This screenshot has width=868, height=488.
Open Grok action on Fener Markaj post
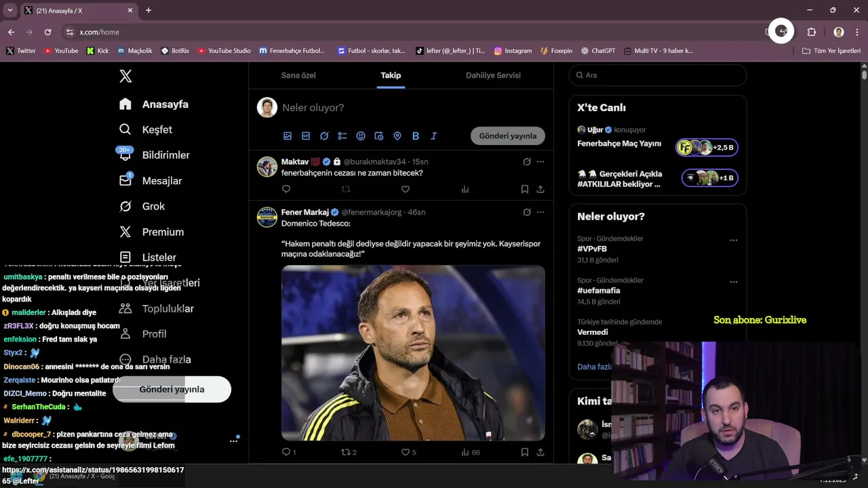527,212
